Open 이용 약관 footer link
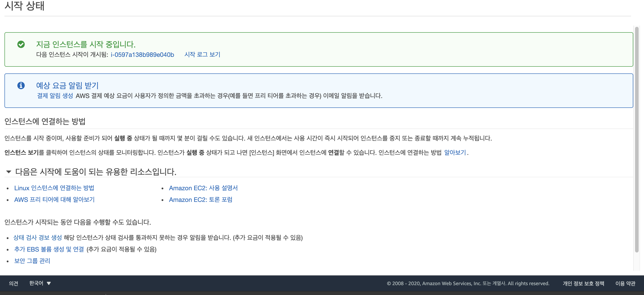 pos(625,284)
